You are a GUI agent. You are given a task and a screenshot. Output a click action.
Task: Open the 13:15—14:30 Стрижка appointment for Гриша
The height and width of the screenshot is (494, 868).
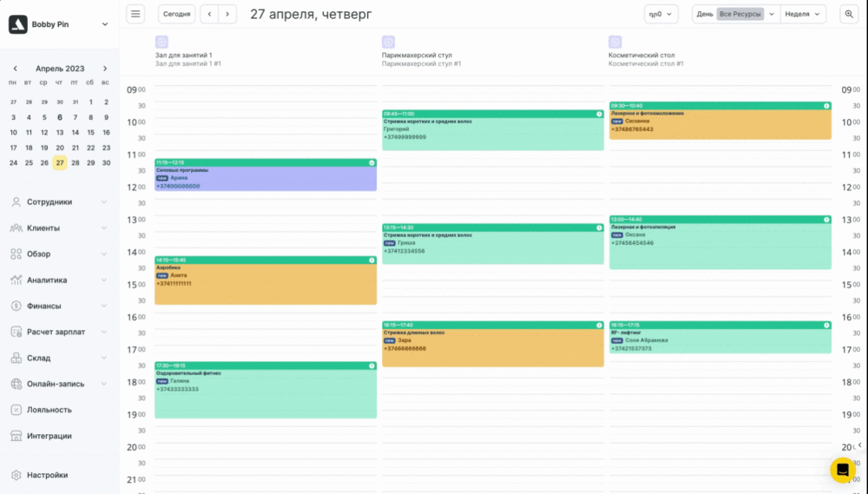coord(493,244)
